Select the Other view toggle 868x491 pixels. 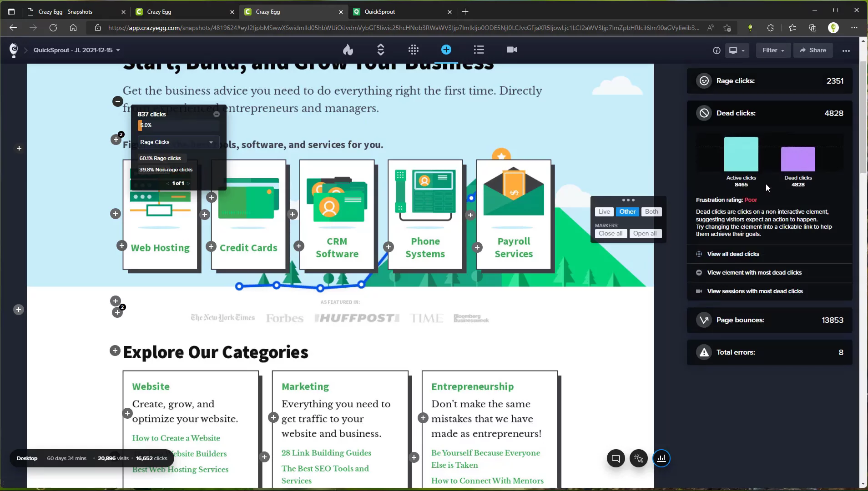(x=627, y=211)
